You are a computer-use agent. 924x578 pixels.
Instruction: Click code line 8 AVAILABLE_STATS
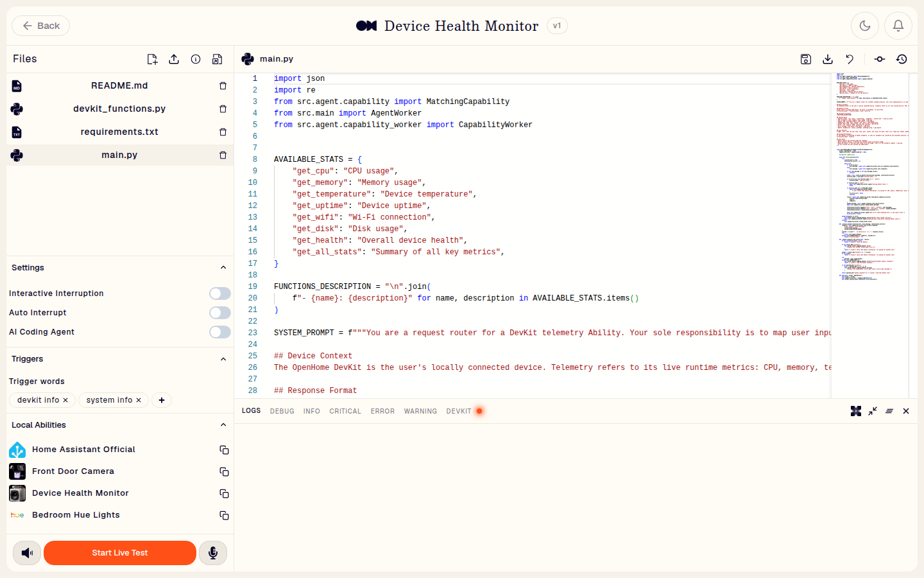(x=318, y=159)
